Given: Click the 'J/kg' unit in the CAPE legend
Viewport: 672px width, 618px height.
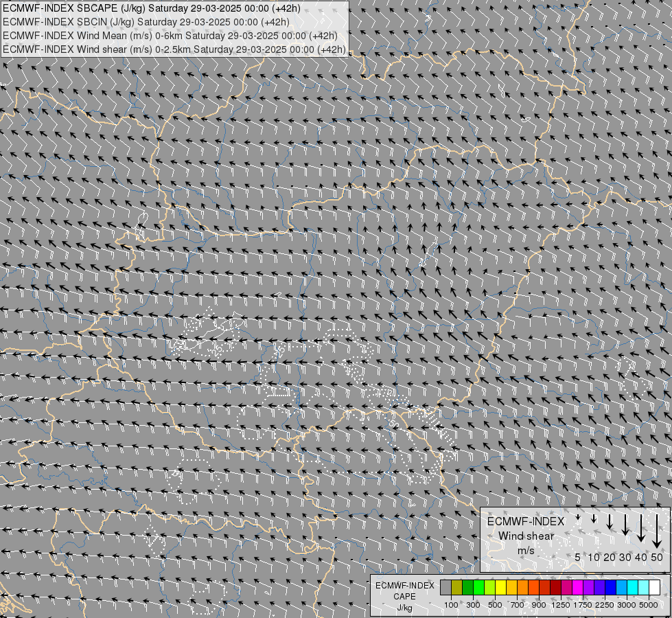Looking at the screenshot, I should 404,608.
